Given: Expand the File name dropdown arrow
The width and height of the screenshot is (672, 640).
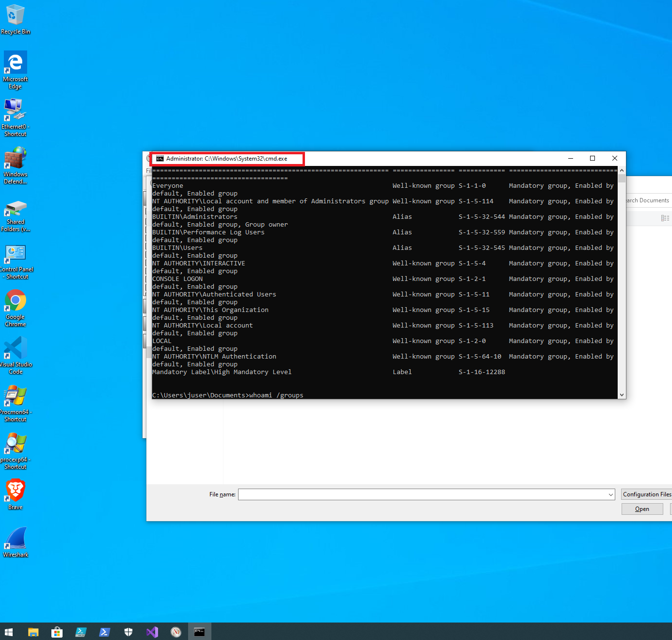Looking at the screenshot, I should (610, 494).
